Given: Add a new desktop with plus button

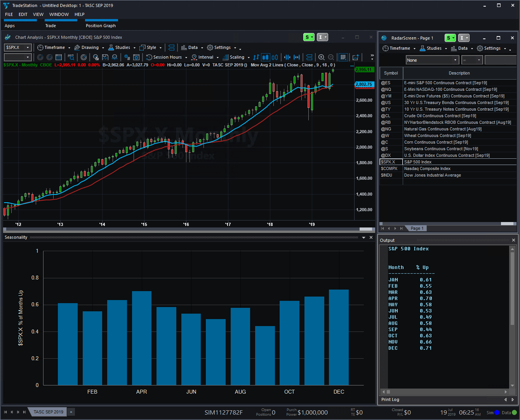Looking at the screenshot, I should tap(71, 412).
